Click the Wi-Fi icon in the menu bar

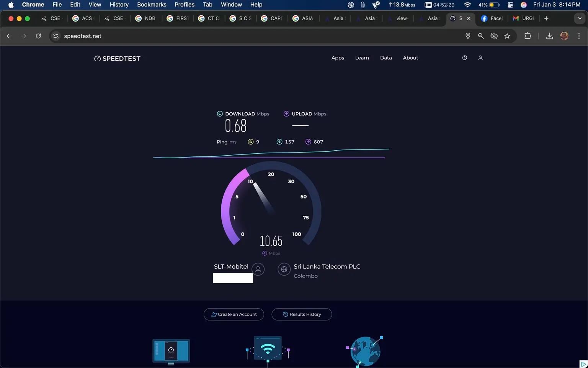(x=467, y=5)
